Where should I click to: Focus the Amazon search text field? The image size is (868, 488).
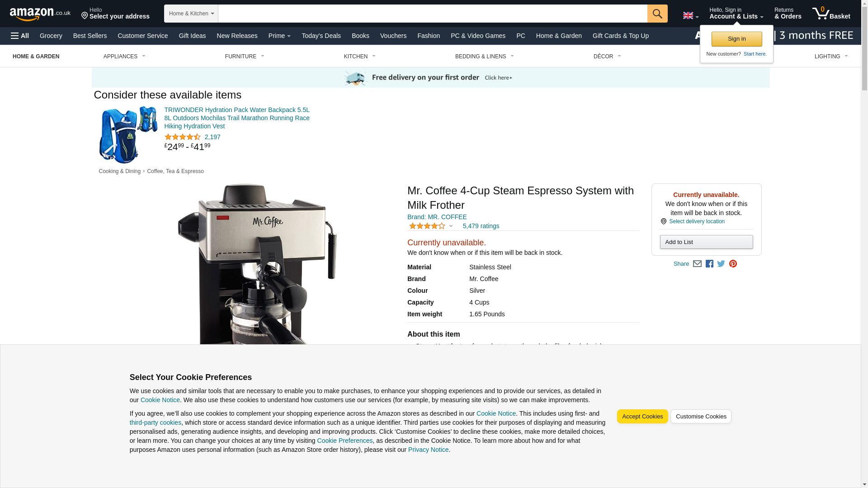tap(432, 14)
